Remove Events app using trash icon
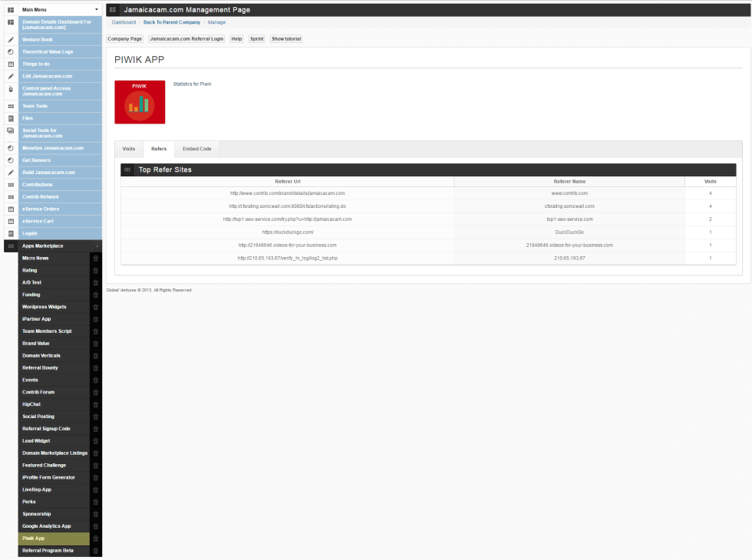 pyautogui.click(x=96, y=380)
